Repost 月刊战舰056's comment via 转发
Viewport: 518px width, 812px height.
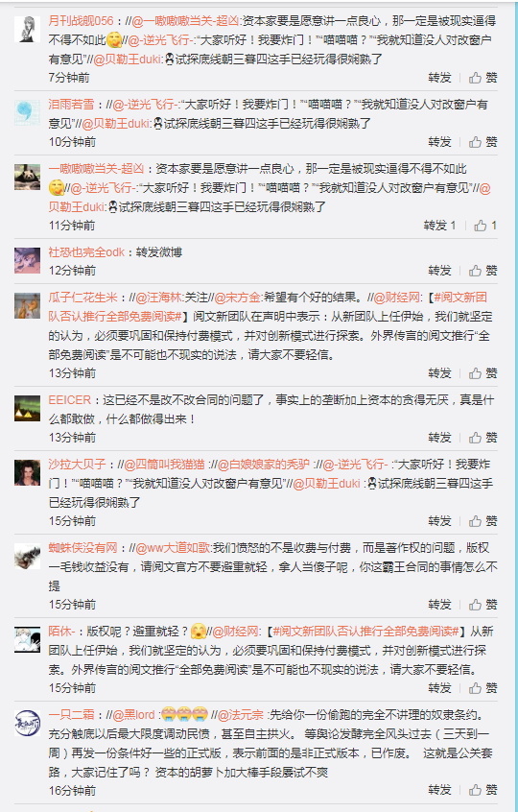[440, 78]
